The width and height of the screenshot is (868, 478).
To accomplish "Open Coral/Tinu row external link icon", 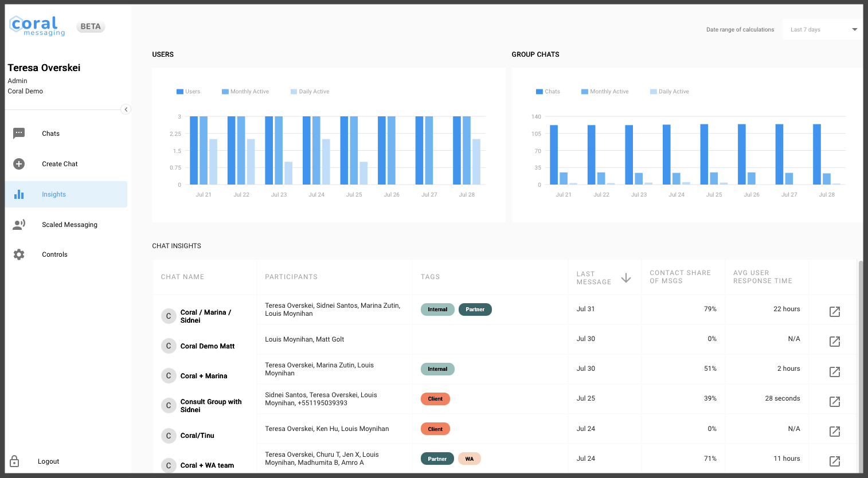I will point(835,432).
